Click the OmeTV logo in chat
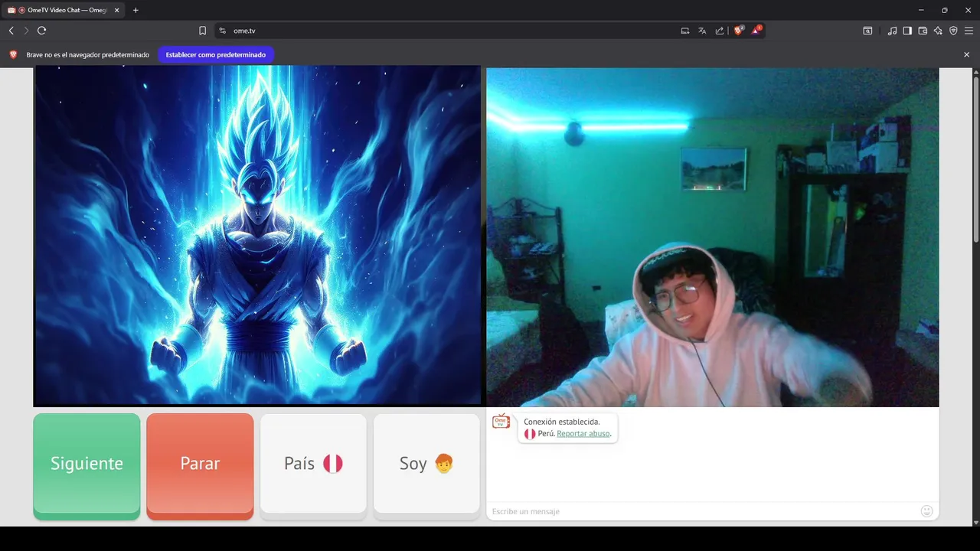The width and height of the screenshot is (980, 551). click(x=501, y=422)
